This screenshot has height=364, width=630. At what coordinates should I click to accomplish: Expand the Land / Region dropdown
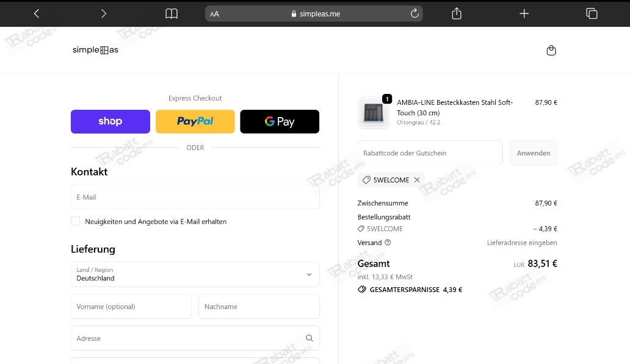click(x=195, y=274)
